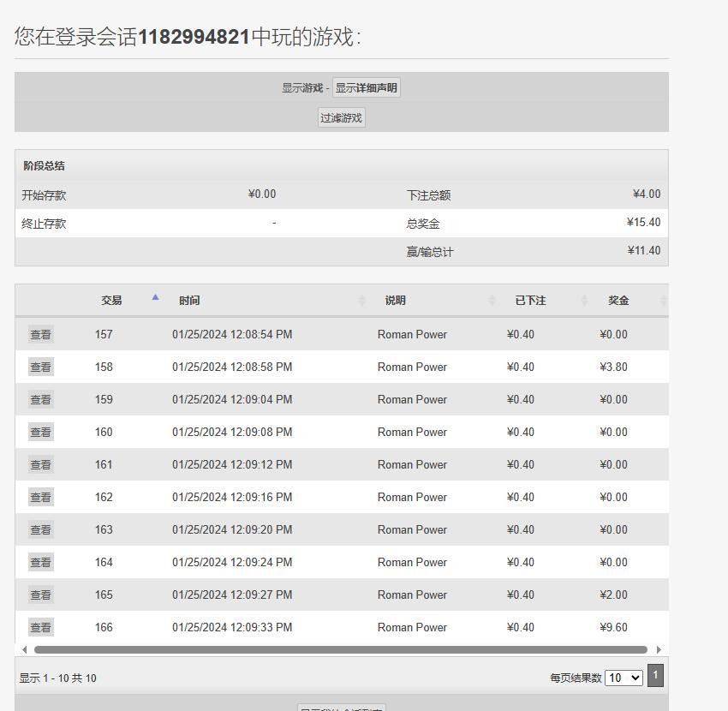This screenshot has width=728, height=711.
Task: Sort table by 交易 column header
Action: pos(111,301)
